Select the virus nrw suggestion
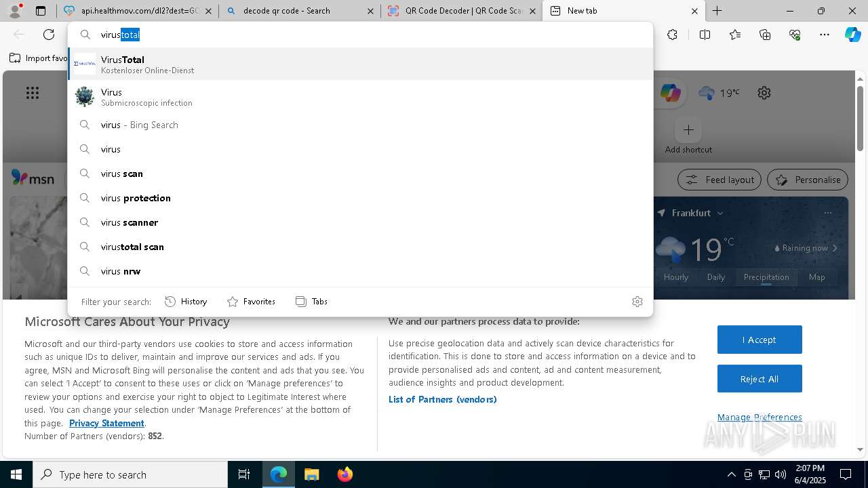The height and width of the screenshot is (488, 868). [360, 271]
